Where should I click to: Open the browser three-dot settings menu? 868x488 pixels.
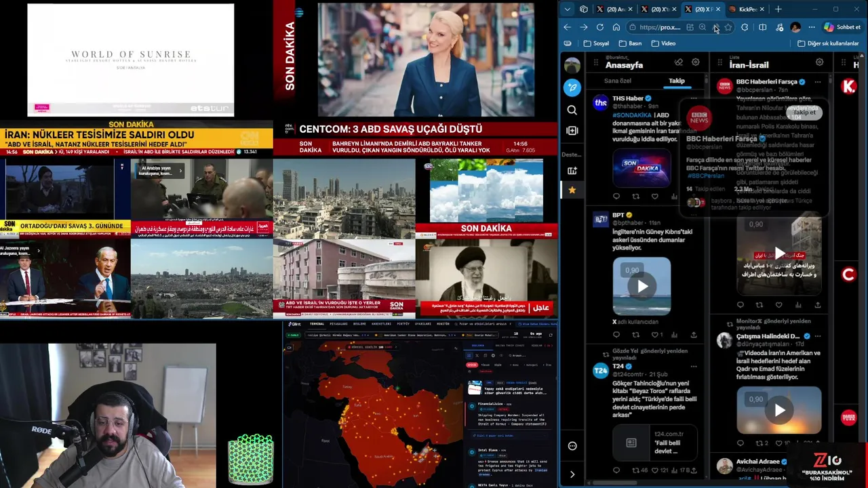pyautogui.click(x=812, y=27)
